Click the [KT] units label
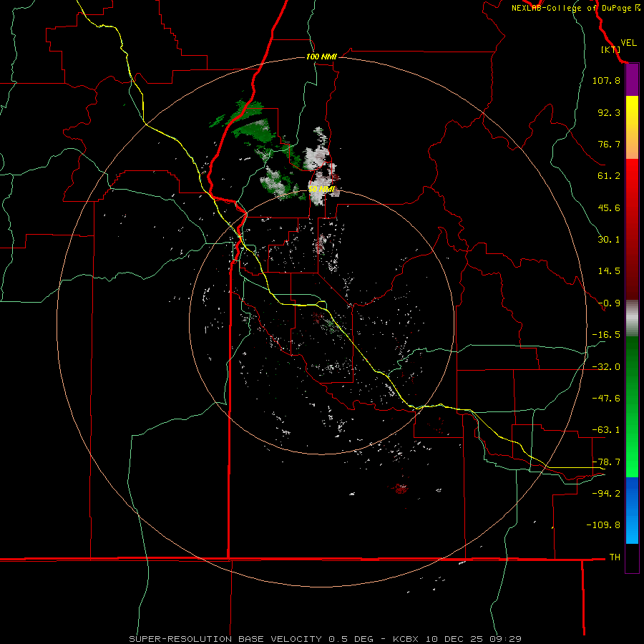644x644 pixels. 611,49
